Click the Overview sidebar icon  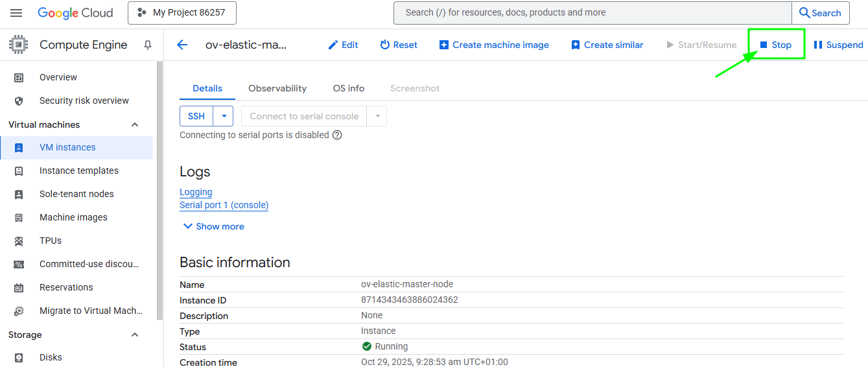[x=19, y=77]
